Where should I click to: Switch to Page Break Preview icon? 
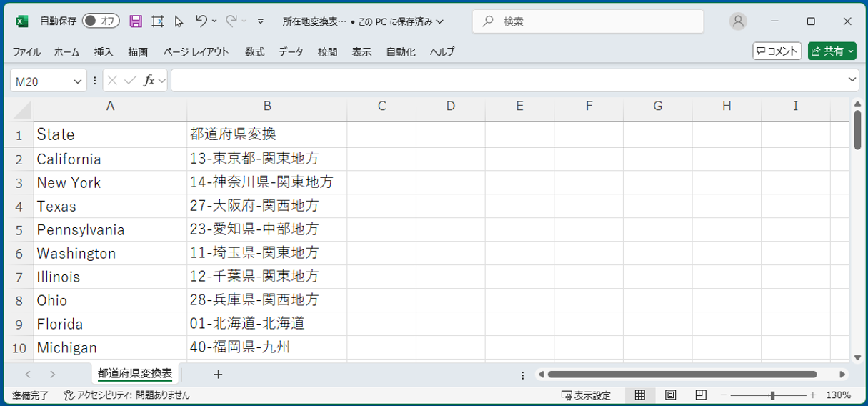coord(701,395)
